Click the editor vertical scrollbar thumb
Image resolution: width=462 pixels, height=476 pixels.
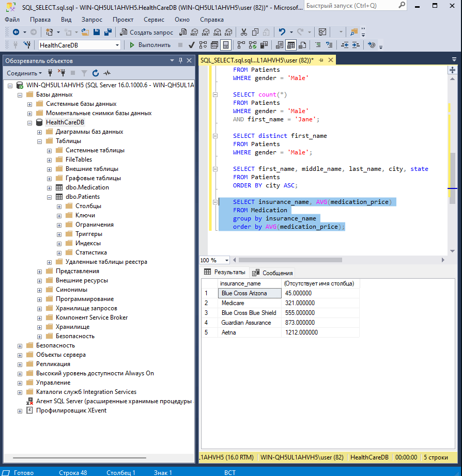pos(453,178)
